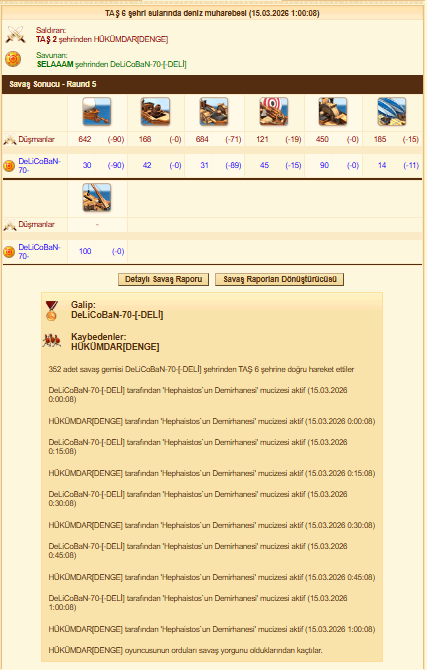427x670 pixels.
Task: Open the TAŞ 2 attacker city link
Action: pyautogui.click(x=46, y=39)
